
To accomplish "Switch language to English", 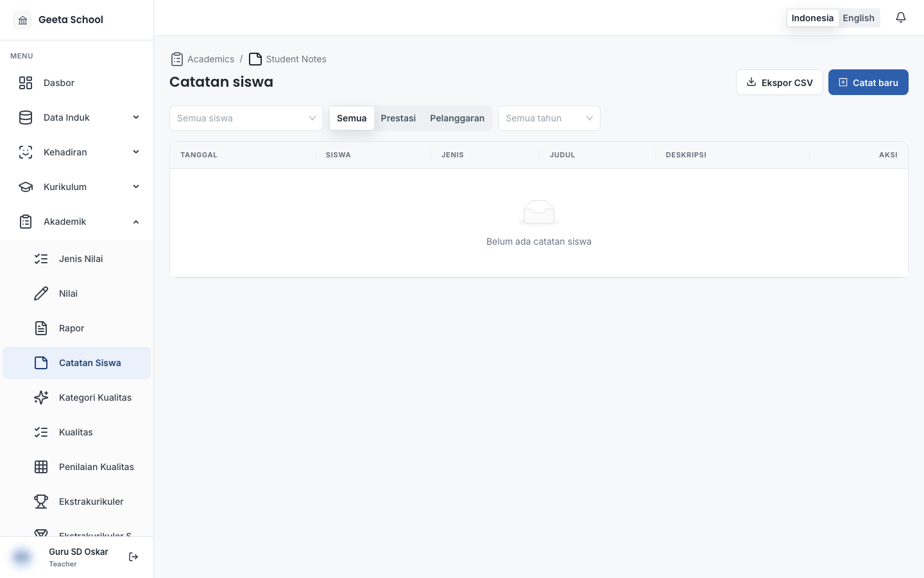I will click(x=859, y=18).
